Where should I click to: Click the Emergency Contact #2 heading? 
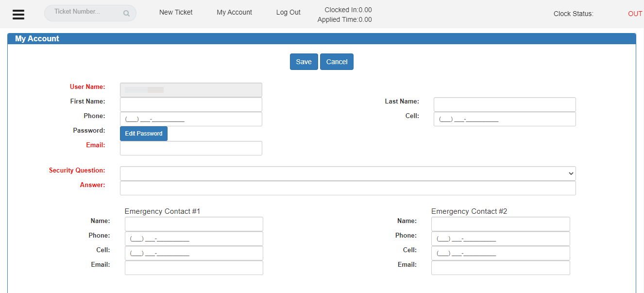pos(469,211)
